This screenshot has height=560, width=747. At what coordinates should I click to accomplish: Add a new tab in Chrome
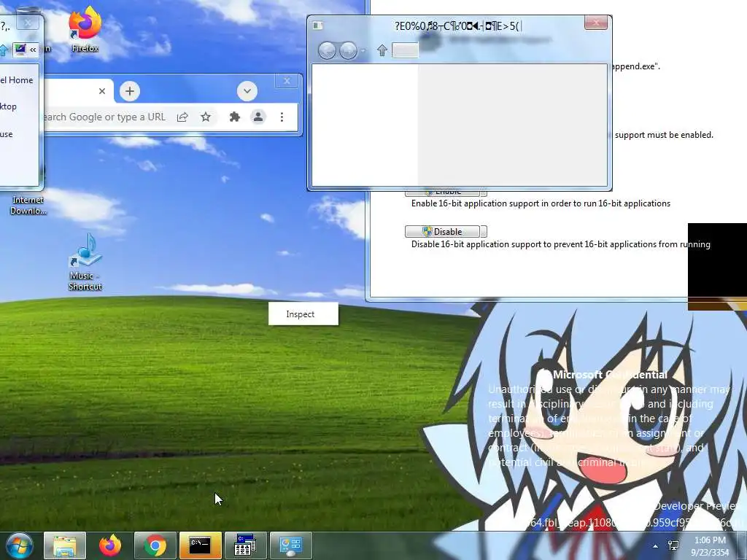(130, 91)
